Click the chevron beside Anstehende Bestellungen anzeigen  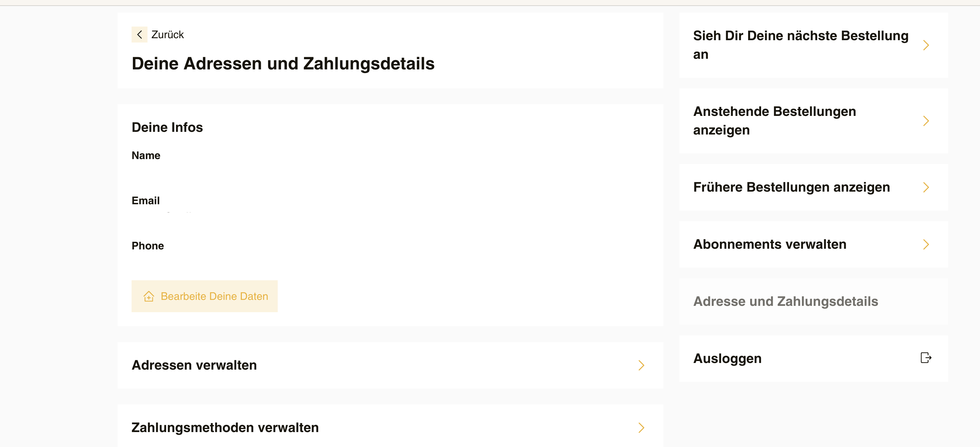[x=926, y=121]
